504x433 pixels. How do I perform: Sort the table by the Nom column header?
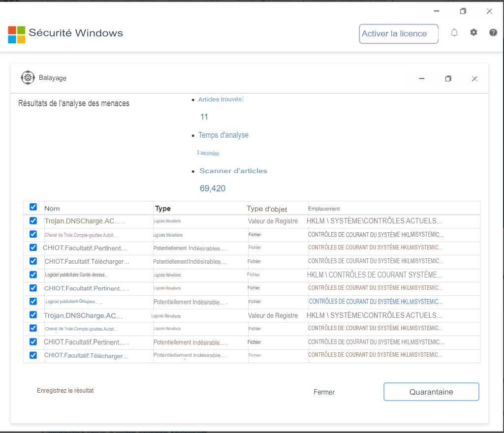52,209
